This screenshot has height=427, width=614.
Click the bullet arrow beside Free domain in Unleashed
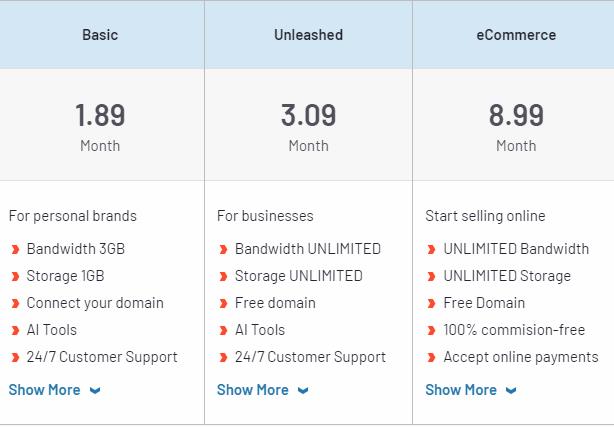tap(223, 303)
